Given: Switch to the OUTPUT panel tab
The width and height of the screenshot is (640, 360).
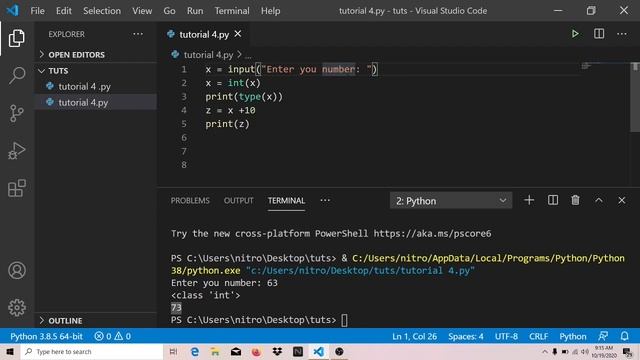Looking at the screenshot, I should pos(239,201).
